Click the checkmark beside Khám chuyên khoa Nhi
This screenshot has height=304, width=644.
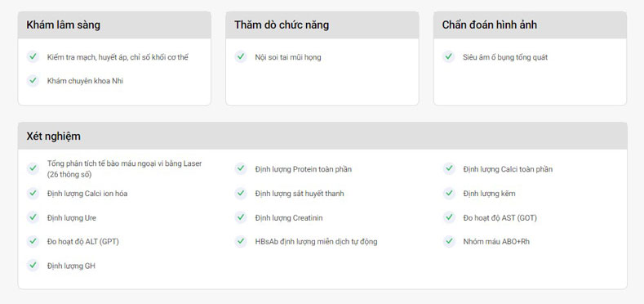33,81
